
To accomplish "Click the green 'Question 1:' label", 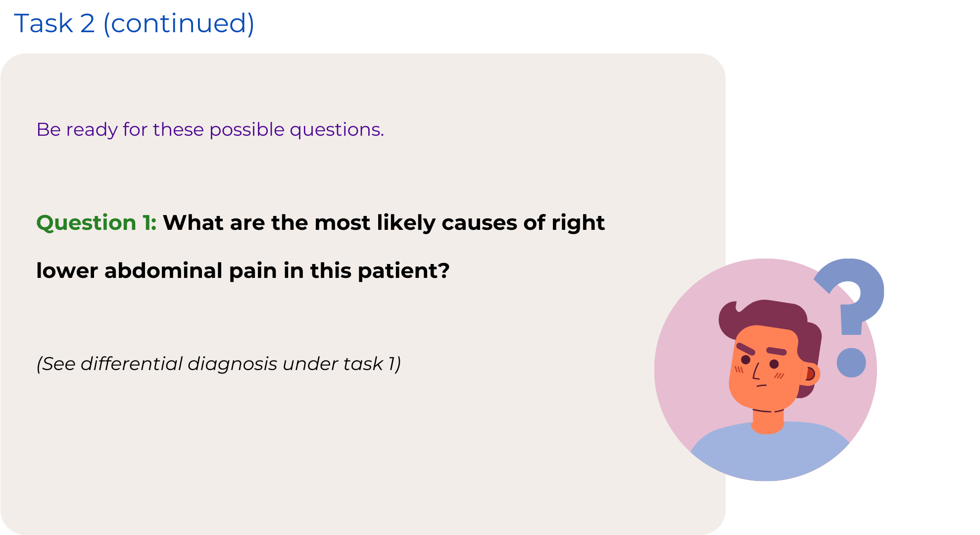I will pos(97,223).
